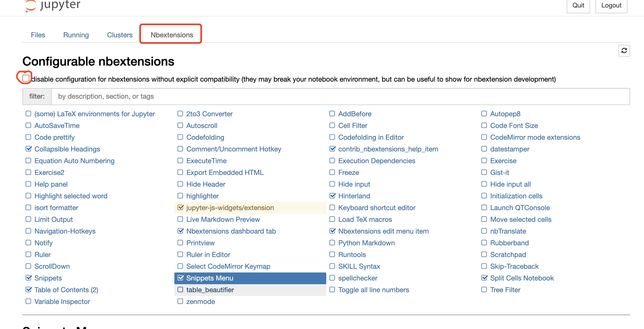Image resolution: width=644 pixels, height=329 pixels.
Task: Click the Jupyter logo
Action: click(53, 5)
